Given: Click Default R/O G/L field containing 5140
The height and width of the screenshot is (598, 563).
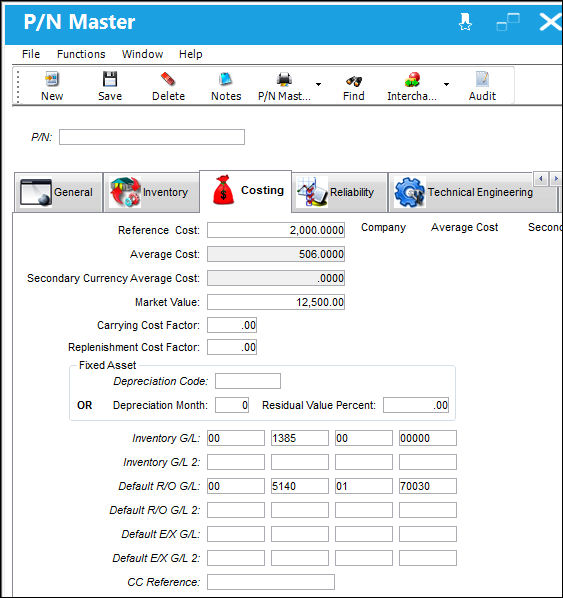Looking at the screenshot, I should click(300, 486).
